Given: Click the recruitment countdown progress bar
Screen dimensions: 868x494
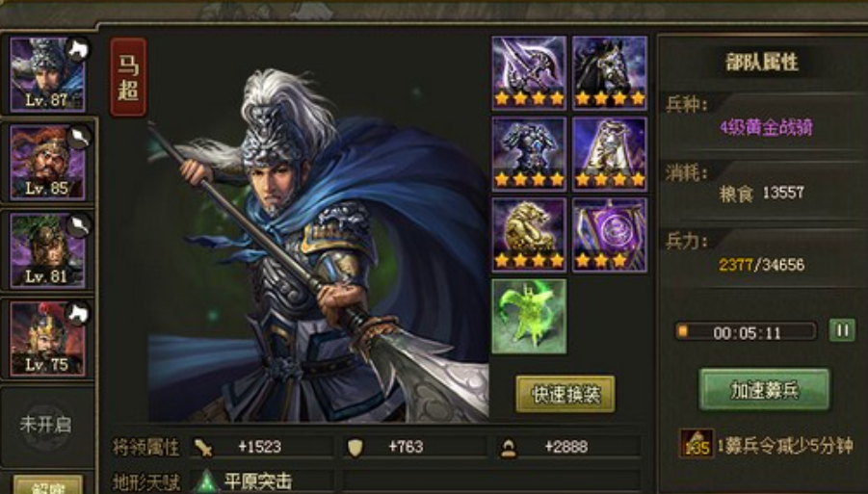Looking at the screenshot, I should (747, 332).
